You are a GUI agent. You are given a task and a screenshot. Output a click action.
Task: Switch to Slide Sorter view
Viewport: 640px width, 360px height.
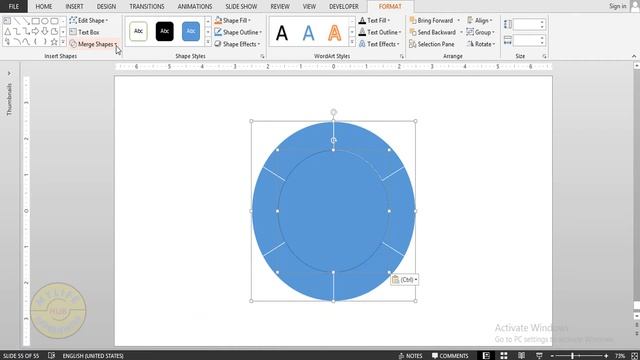coord(504,356)
